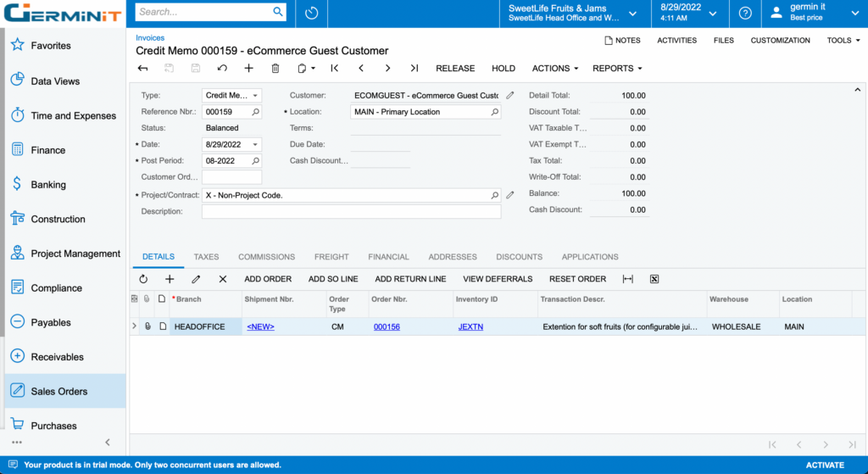This screenshot has width=868, height=474.
Task: Fit grid columns to width
Action: click(628, 279)
